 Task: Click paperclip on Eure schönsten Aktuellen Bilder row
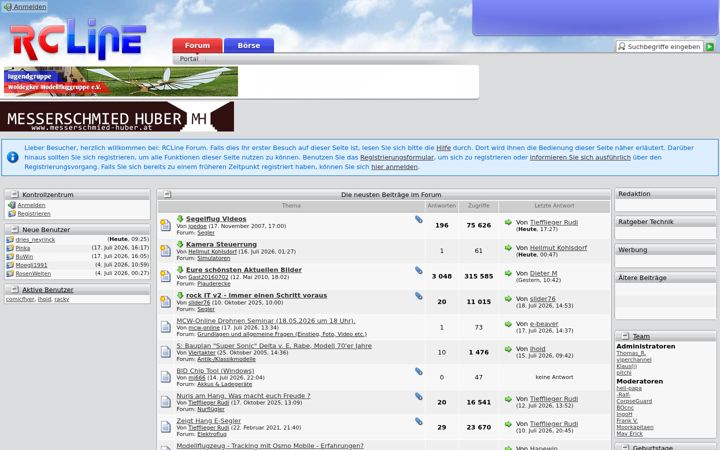pos(419,270)
